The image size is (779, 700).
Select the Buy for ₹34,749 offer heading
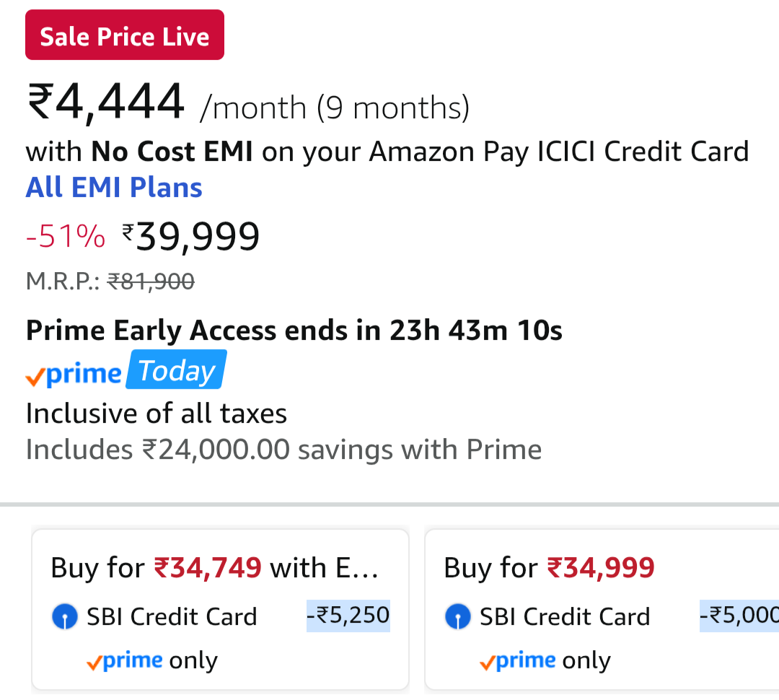tap(214, 569)
